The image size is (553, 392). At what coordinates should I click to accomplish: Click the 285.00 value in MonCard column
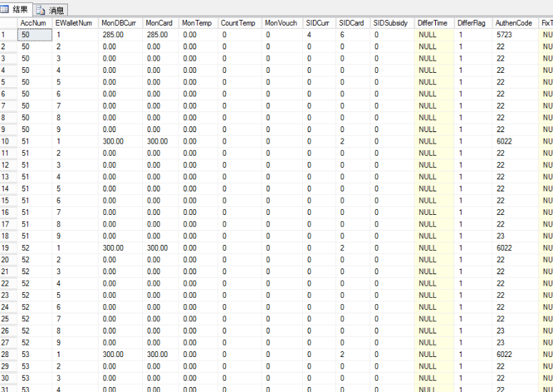157,34
